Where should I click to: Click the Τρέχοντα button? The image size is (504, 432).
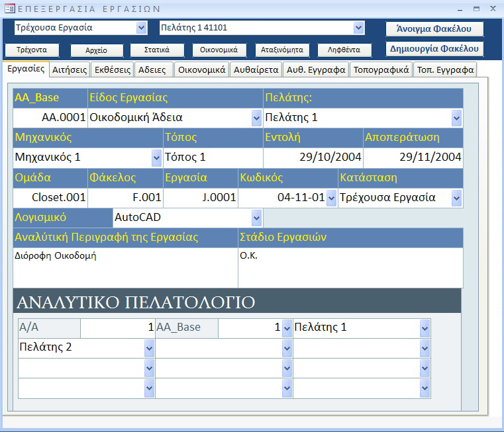click(31, 50)
